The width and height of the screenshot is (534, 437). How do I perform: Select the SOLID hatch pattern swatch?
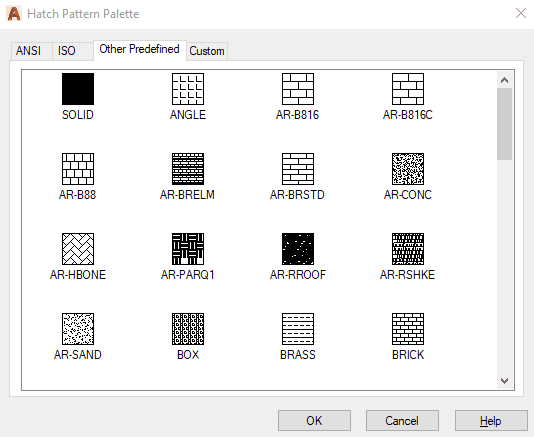tap(78, 89)
